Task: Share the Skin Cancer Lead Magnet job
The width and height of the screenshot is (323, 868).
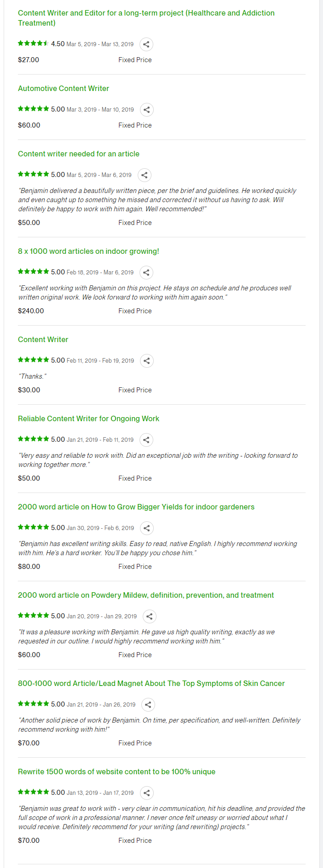Action: pyautogui.click(x=148, y=705)
